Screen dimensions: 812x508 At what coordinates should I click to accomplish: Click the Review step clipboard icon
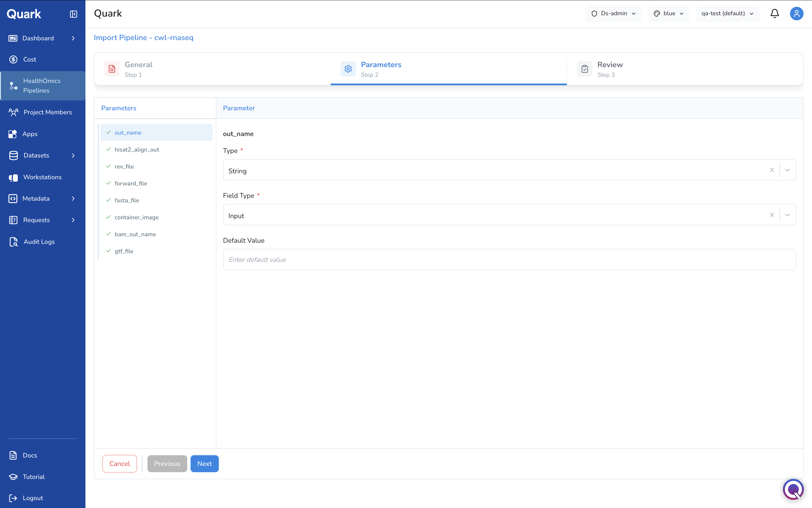[x=584, y=69]
